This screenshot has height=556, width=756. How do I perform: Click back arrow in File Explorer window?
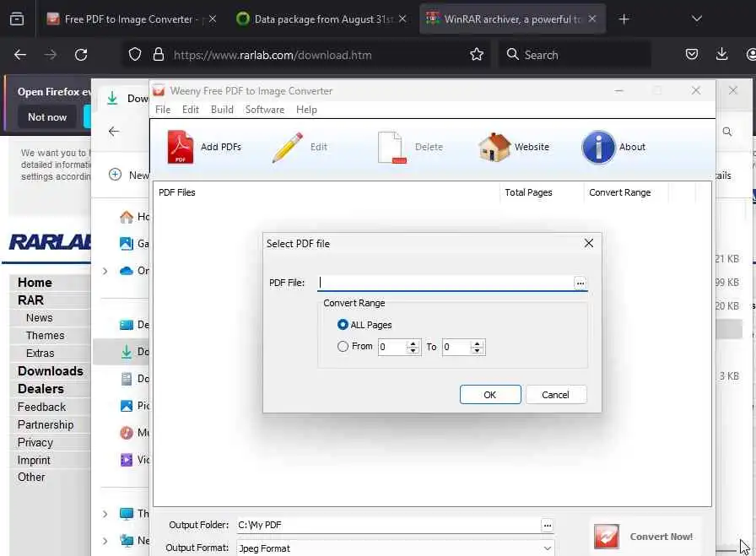coord(114,131)
